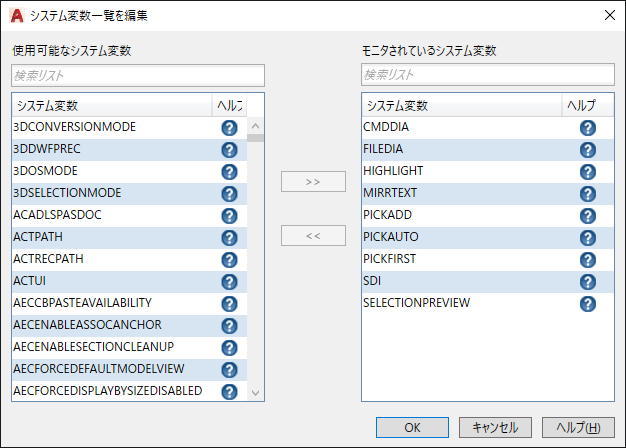This screenshot has height=448, width=626.
Task: Select HIGHLIGHT in monitored list
Action: [x=393, y=172]
